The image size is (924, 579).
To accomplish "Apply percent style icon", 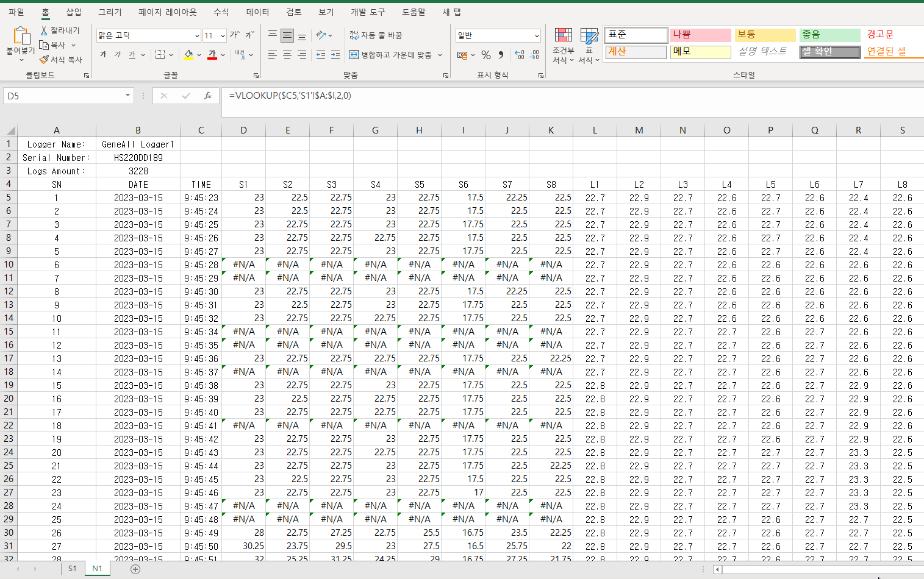I will pos(486,55).
